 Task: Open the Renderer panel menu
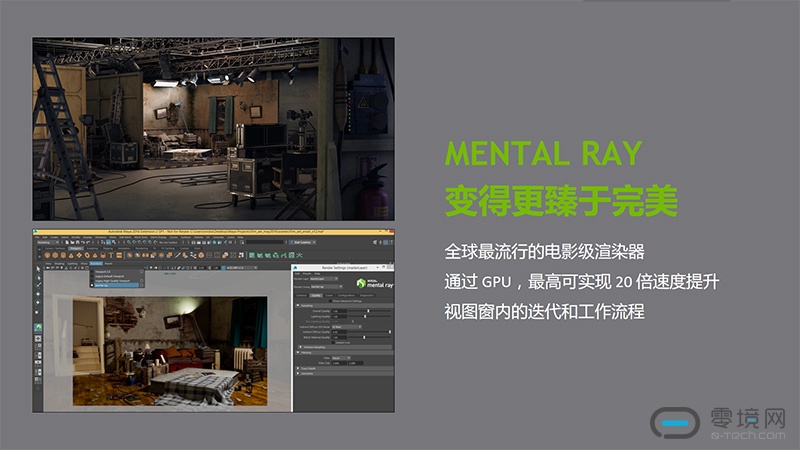point(96,264)
